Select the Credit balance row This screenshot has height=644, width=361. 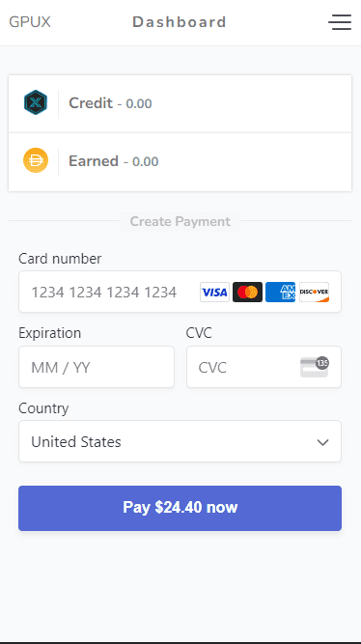(180, 103)
